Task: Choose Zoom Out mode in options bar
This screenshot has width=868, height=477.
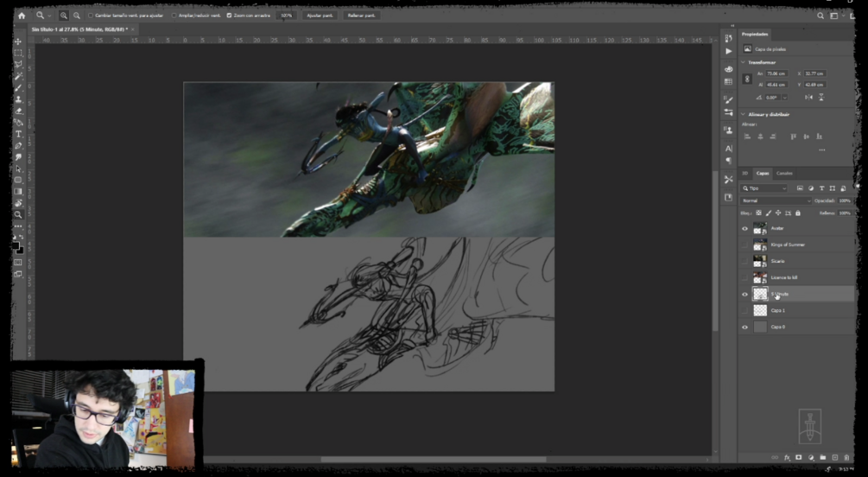Action: coord(76,16)
